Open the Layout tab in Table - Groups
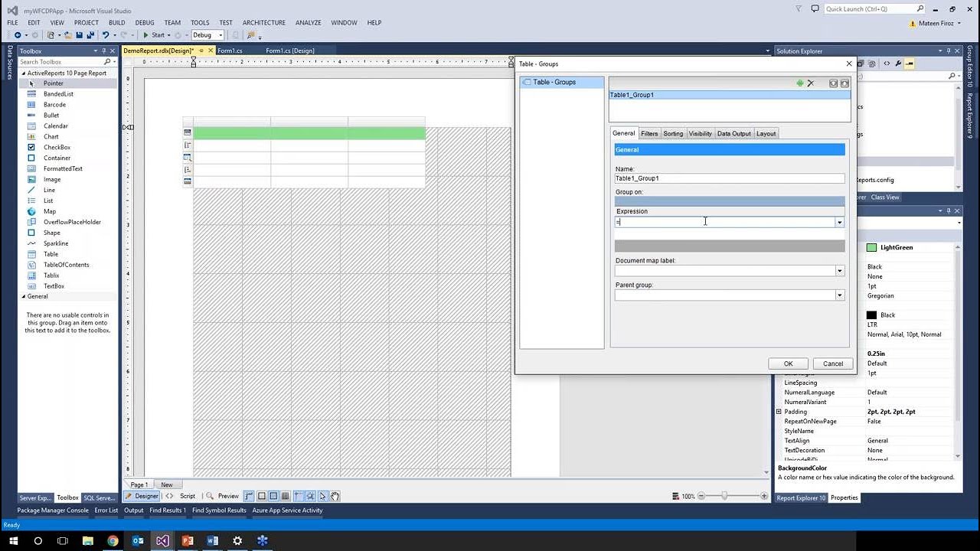980x551 pixels. [x=766, y=134]
